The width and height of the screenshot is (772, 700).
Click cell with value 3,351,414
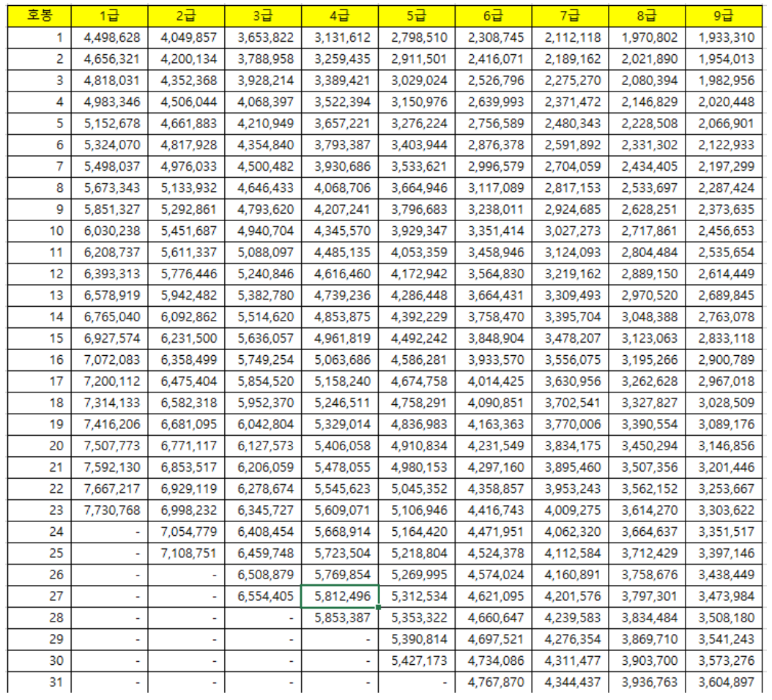[494, 231]
